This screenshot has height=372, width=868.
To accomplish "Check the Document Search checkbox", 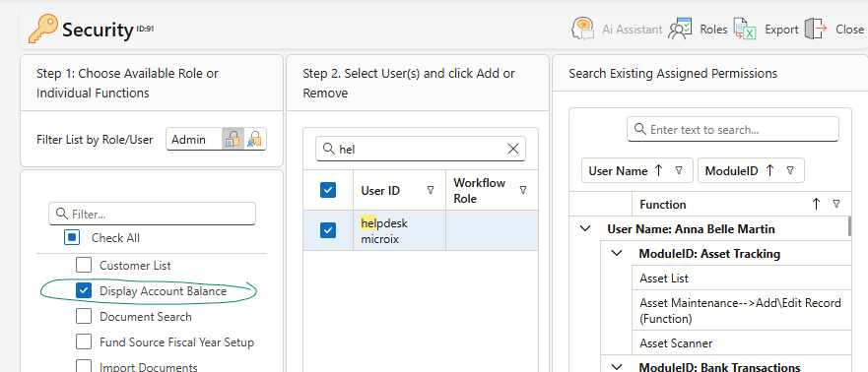I will [x=84, y=317].
